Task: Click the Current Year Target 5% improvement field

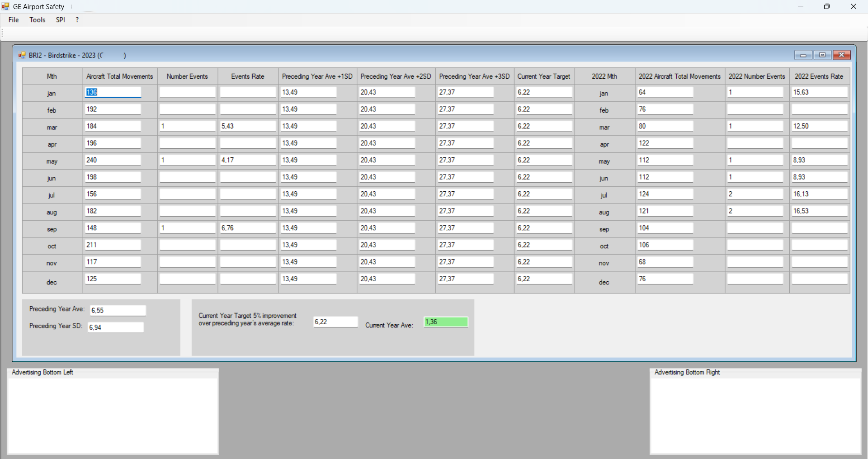Action: point(335,322)
